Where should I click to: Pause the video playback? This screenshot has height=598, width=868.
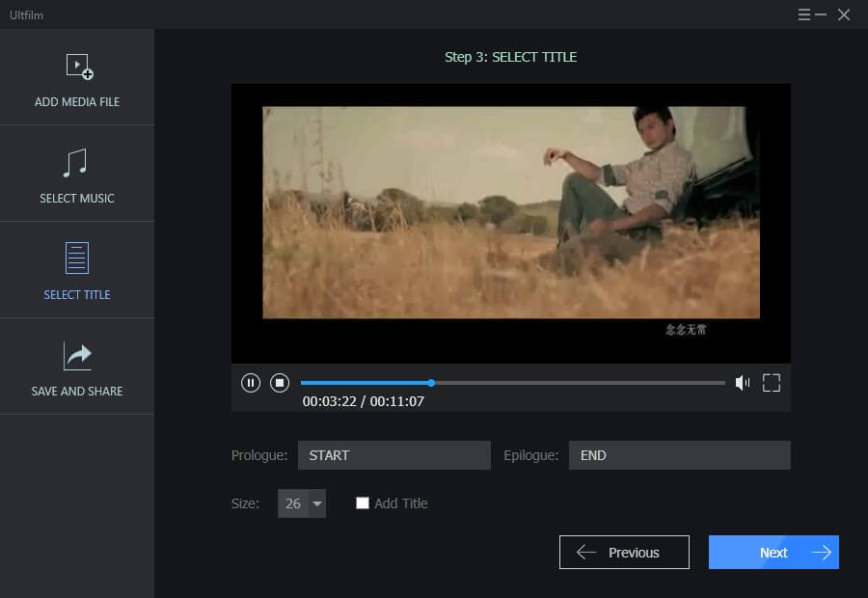(251, 383)
